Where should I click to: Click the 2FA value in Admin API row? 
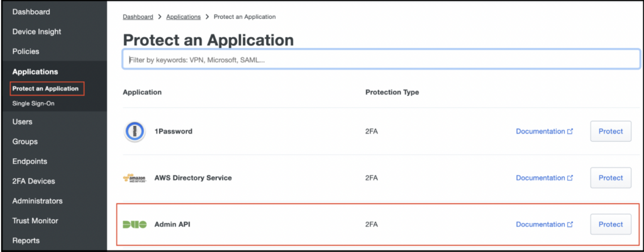(371, 224)
